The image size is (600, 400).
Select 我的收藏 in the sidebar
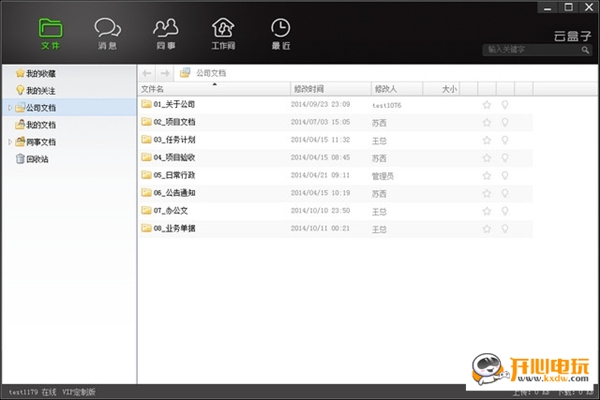tap(41, 73)
